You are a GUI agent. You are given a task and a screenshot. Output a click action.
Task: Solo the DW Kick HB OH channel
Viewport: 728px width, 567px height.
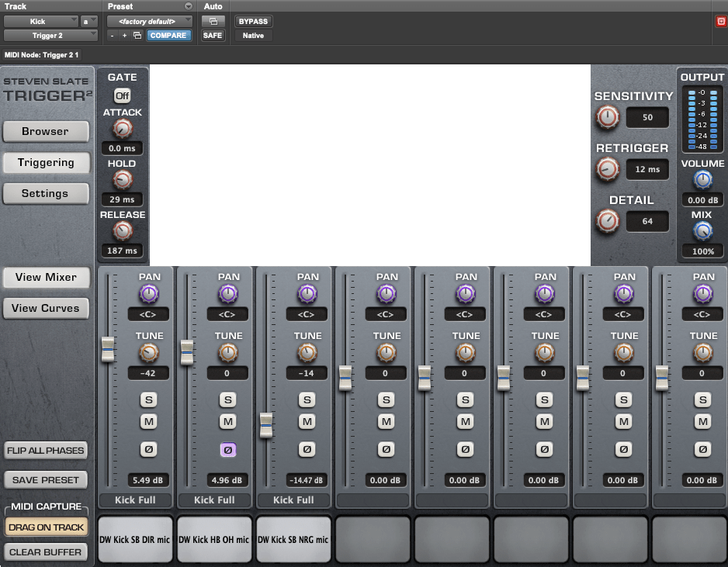click(227, 400)
